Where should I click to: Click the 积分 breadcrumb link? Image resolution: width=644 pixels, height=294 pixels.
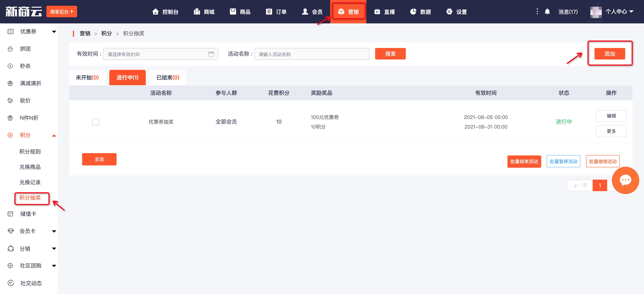[106, 34]
